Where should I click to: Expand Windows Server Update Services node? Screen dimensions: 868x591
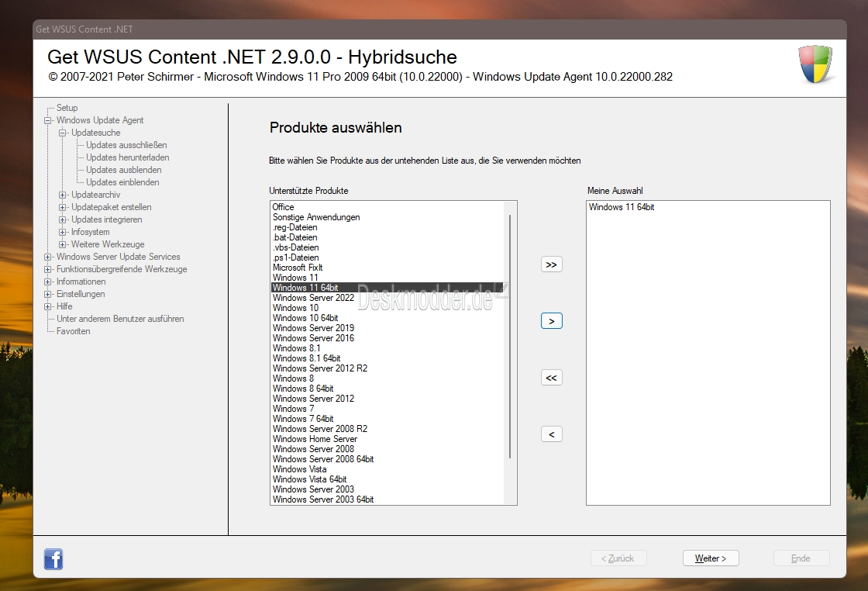pyautogui.click(x=48, y=257)
